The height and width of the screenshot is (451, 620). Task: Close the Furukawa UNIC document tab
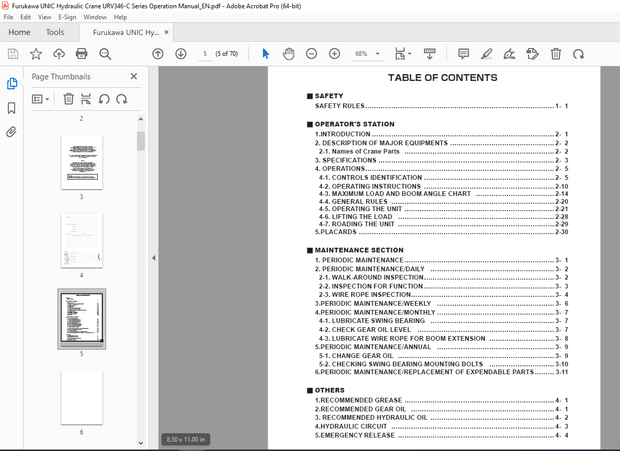166,32
